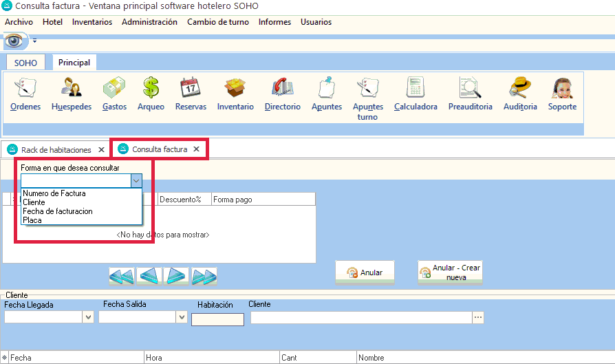
Task: Select Numero de Factura from the list
Action: coord(54,194)
